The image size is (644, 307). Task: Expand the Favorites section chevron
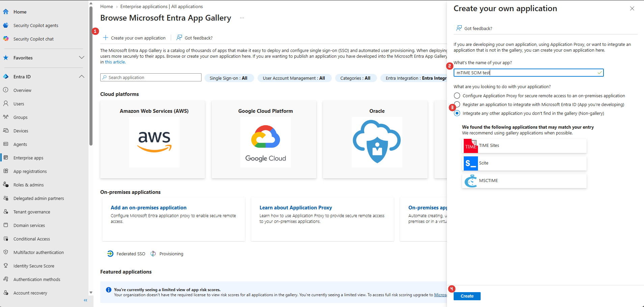(81, 58)
